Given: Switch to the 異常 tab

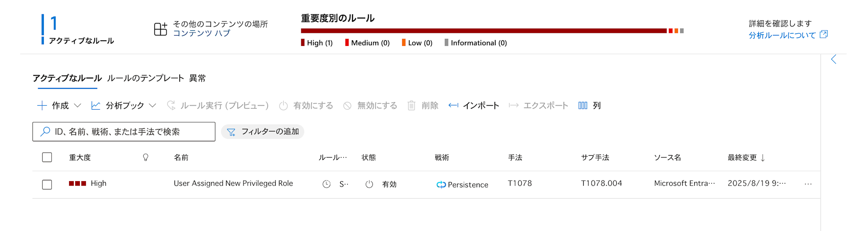Looking at the screenshot, I should [x=197, y=78].
